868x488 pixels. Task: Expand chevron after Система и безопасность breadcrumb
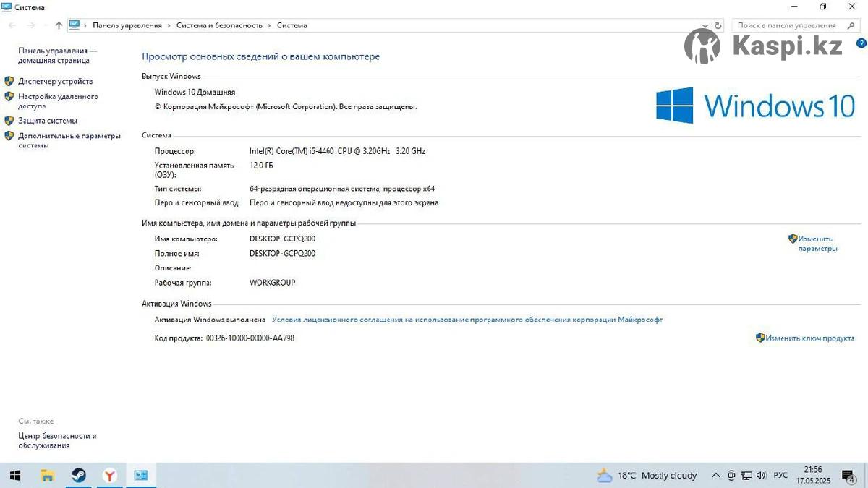pos(270,25)
